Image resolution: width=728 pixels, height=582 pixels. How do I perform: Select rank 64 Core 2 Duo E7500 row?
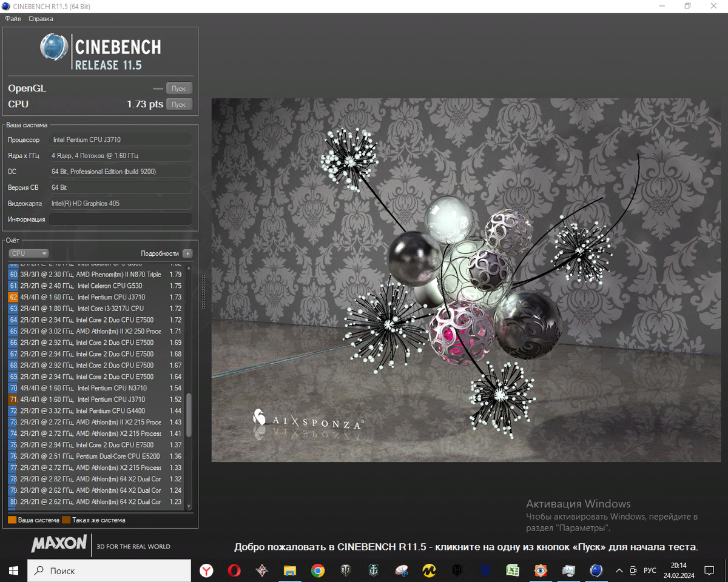point(96,320)
